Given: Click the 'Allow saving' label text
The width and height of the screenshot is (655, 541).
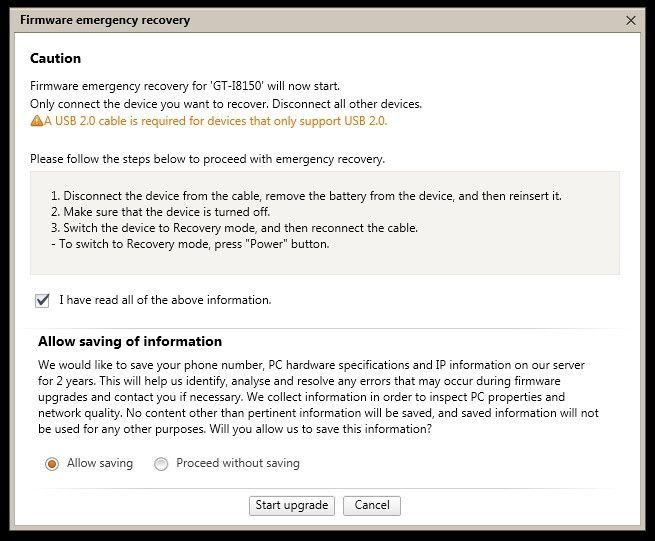Looking at the screenshot, I should click(x=100, y=463).
